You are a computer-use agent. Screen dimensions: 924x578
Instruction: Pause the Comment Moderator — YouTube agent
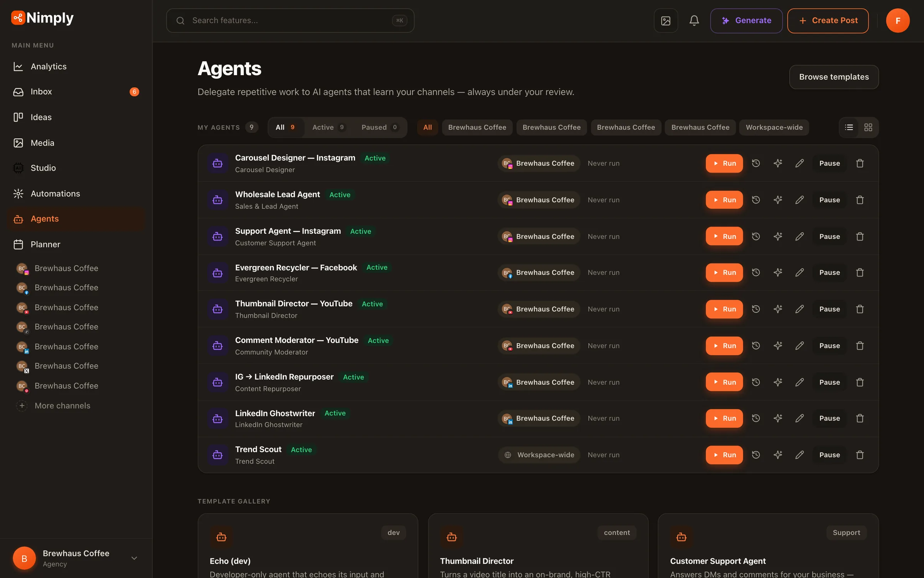click(829, 346)
